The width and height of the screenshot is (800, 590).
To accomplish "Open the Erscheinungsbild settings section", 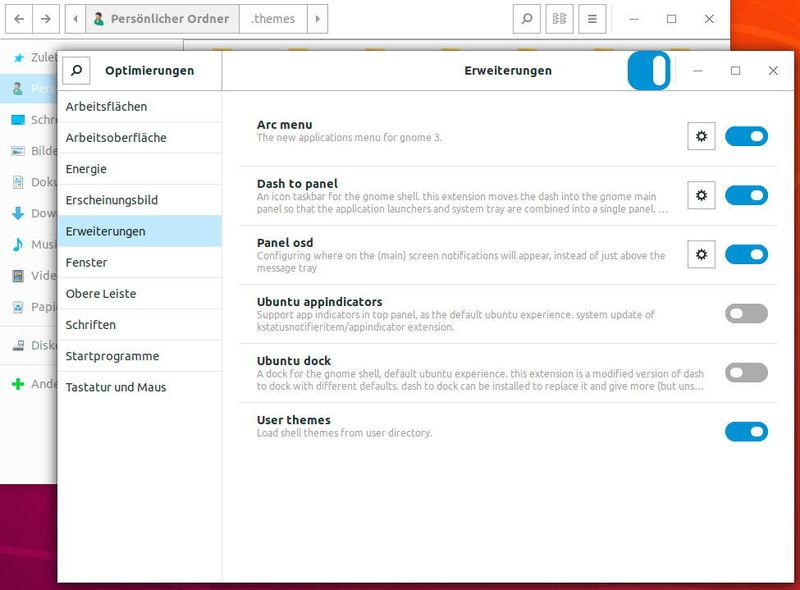I will 113,200.
